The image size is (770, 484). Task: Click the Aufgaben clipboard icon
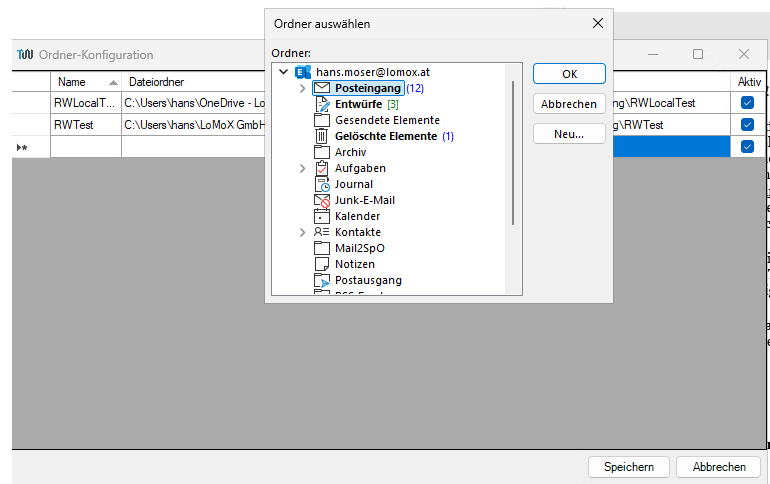click(x=322, y=168)
